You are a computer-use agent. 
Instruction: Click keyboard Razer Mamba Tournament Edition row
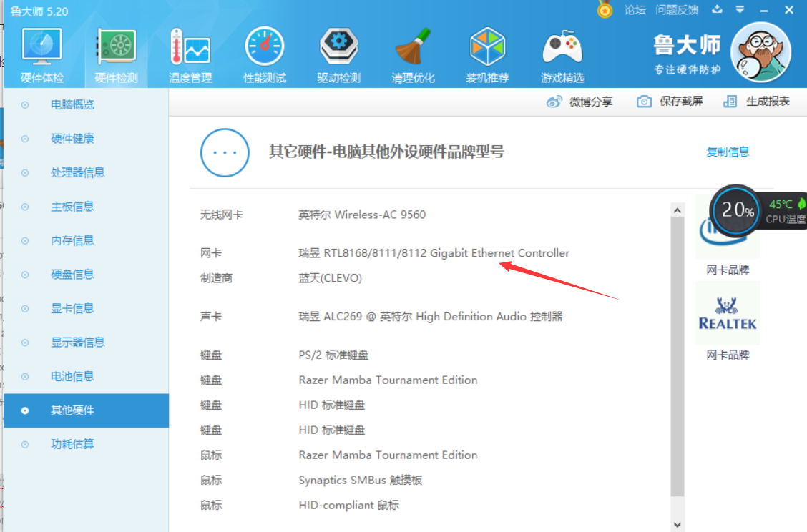click(x=388, y=380)
